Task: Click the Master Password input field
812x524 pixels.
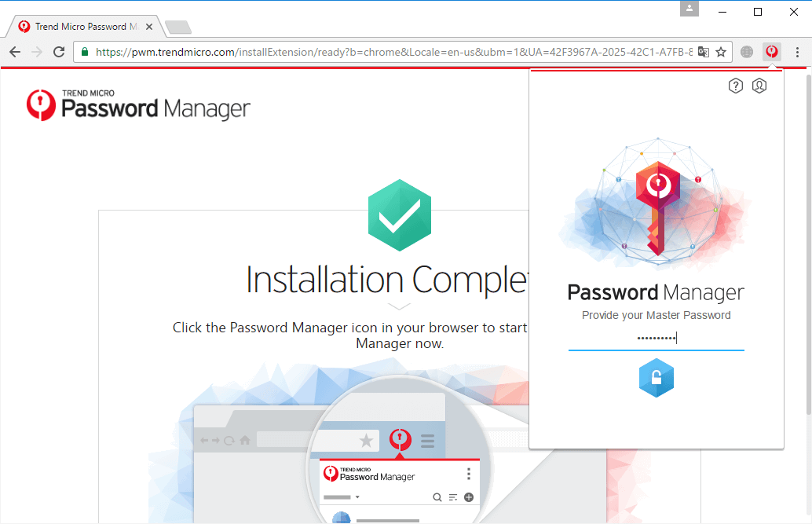Action: pos(657,339)
